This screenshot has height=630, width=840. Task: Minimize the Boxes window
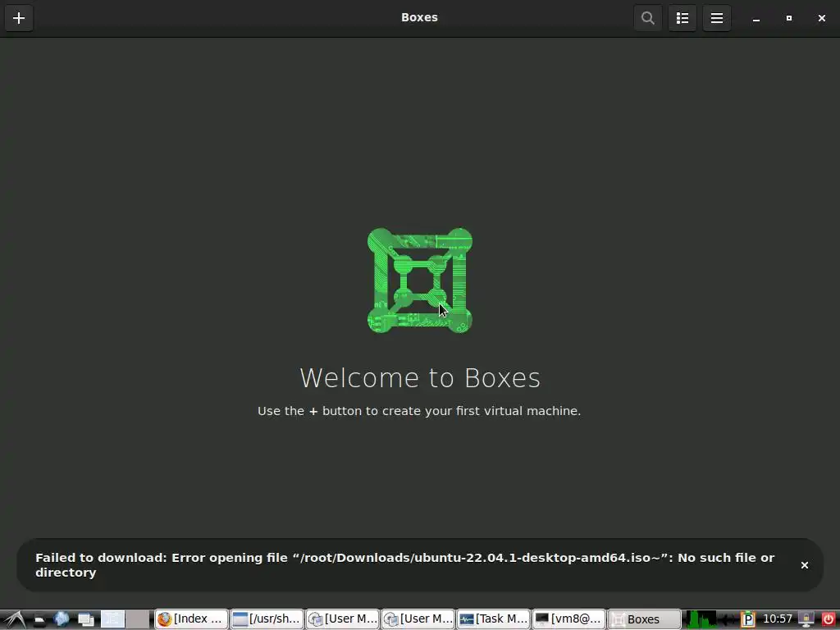[x=756, y=18]
